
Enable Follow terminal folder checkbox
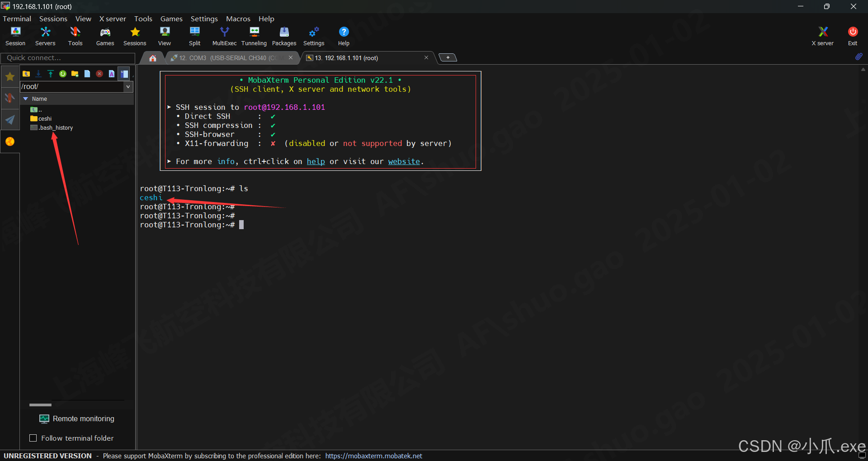(33, 438)
